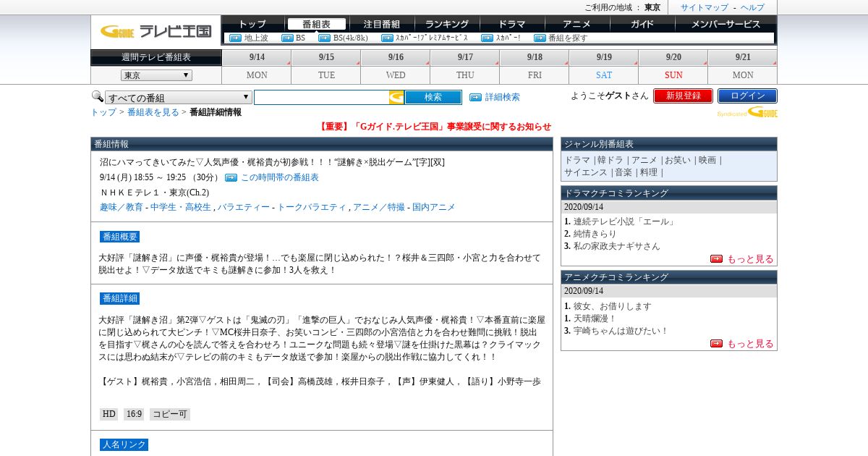
Task: Click the arrow icon before 地上波
Action: [x=235, y=38]
